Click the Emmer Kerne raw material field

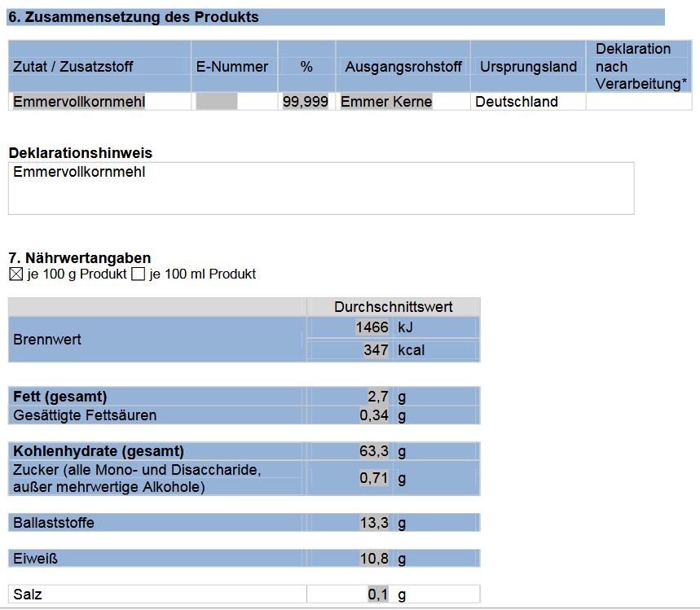tap(385, 101)
